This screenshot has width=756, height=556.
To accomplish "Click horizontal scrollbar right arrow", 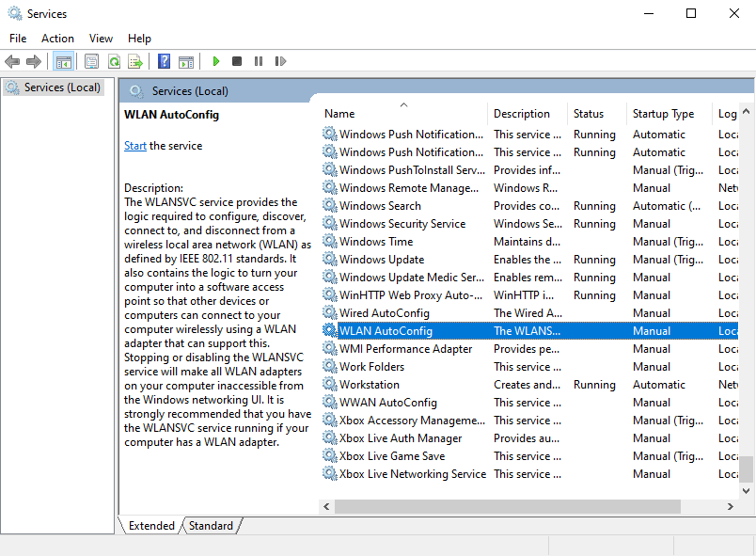I will 731,506.
